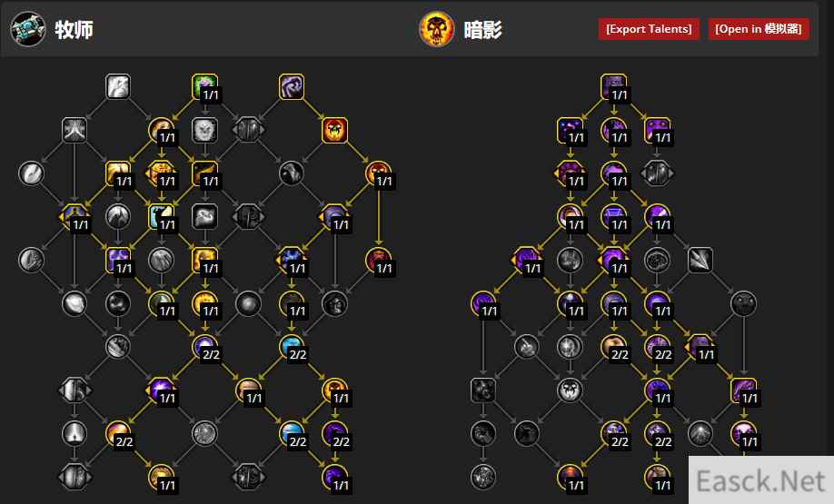The width and height of the screenshot is (834, 504).
Task: Choose the purple face with eyes square talent
Action: pos(657,130)
